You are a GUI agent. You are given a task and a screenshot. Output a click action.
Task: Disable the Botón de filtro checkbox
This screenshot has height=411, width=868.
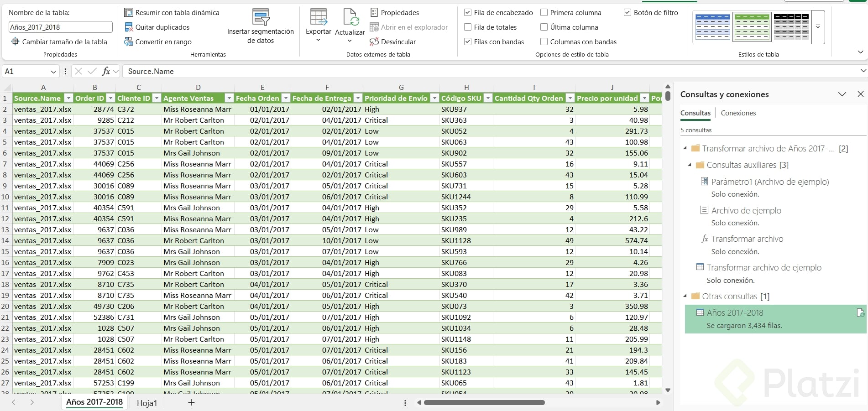coord(627,13)
